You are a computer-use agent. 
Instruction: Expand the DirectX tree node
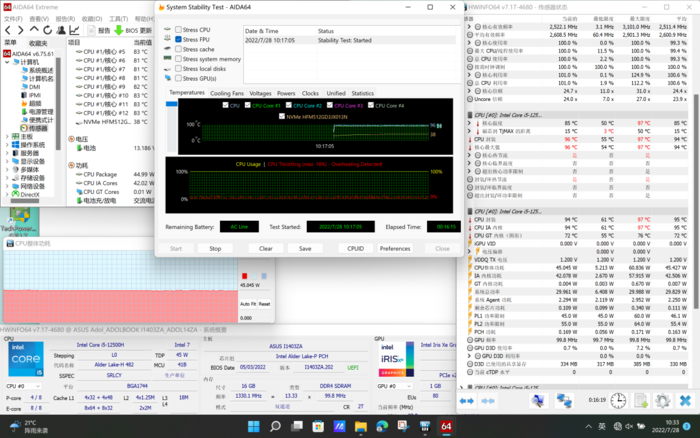coord(7,194)
